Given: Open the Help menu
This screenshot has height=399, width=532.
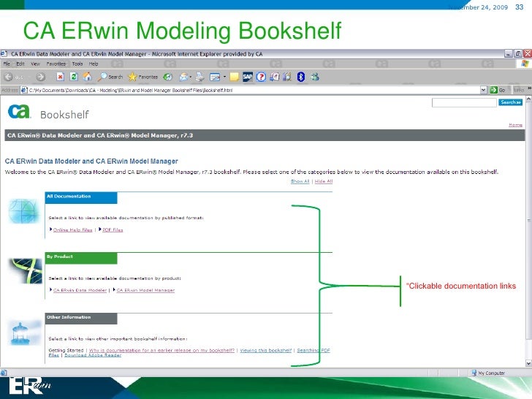Looking at the screenshot, I should click(x=94, y=64).
